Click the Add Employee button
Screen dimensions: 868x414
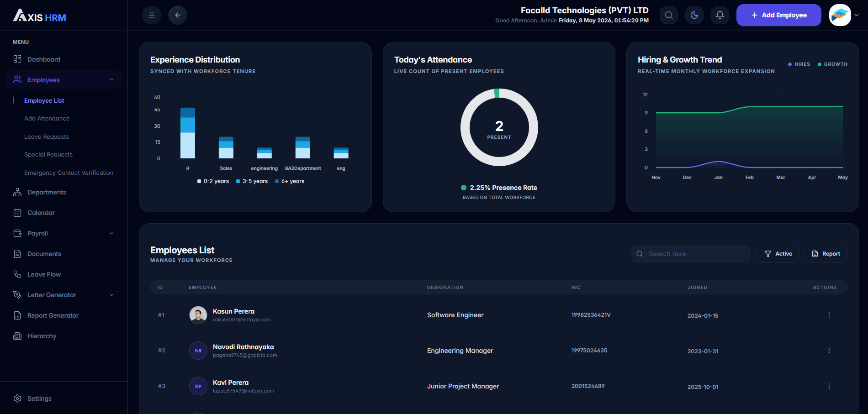(779, 15)
